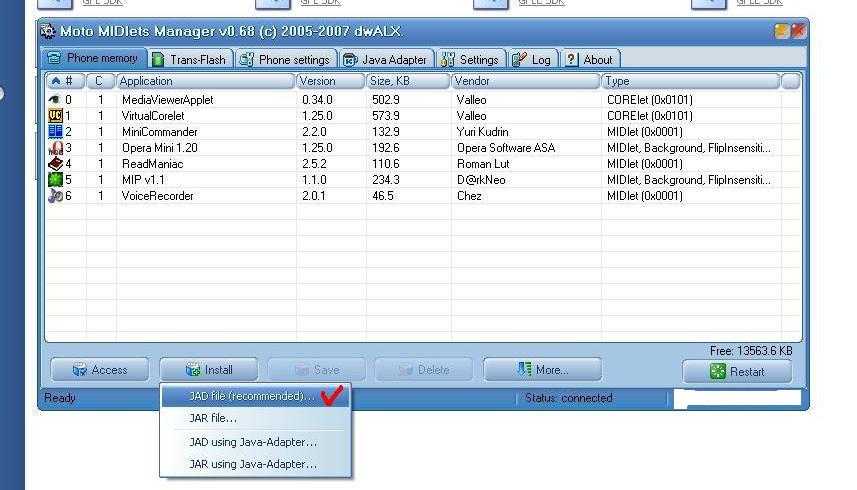Select the Opera Mini 1.20 entry
The image size is (857, 490).
160,147
